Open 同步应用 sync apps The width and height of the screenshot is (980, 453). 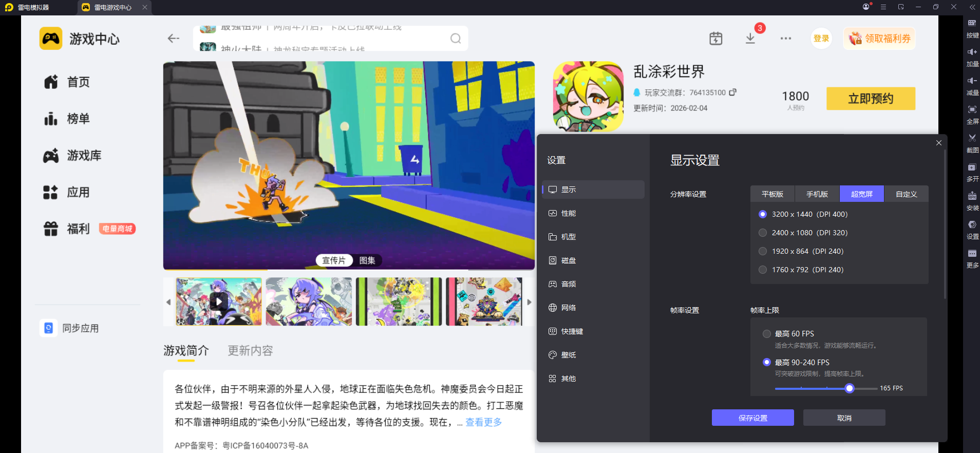pyautogui.click(x=69, y=328)
